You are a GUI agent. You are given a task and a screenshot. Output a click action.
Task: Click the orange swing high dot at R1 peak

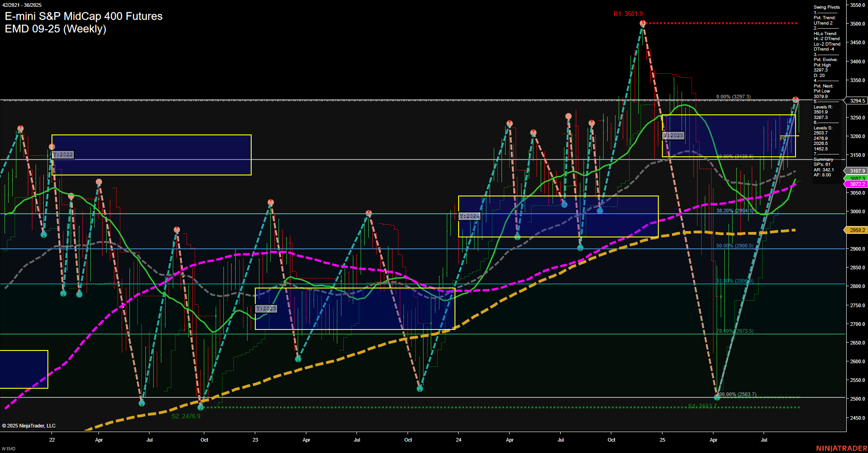[x=643, y=24]
